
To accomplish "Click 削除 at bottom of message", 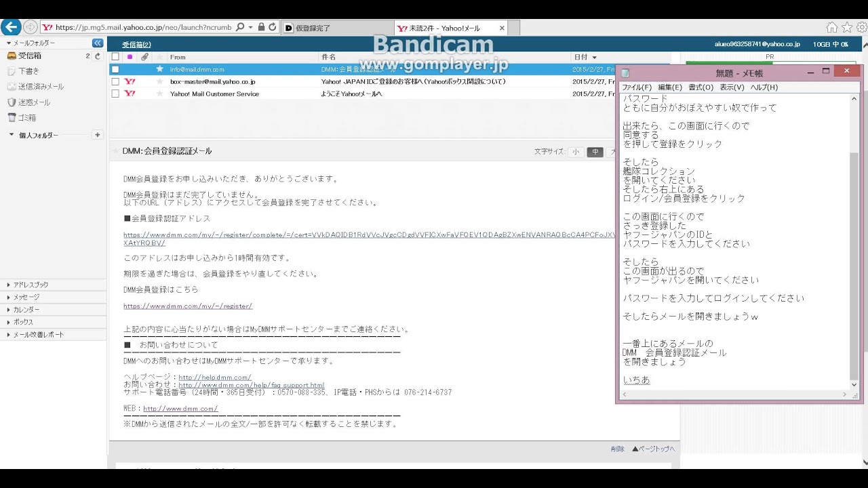I will [x=617, y=449].
